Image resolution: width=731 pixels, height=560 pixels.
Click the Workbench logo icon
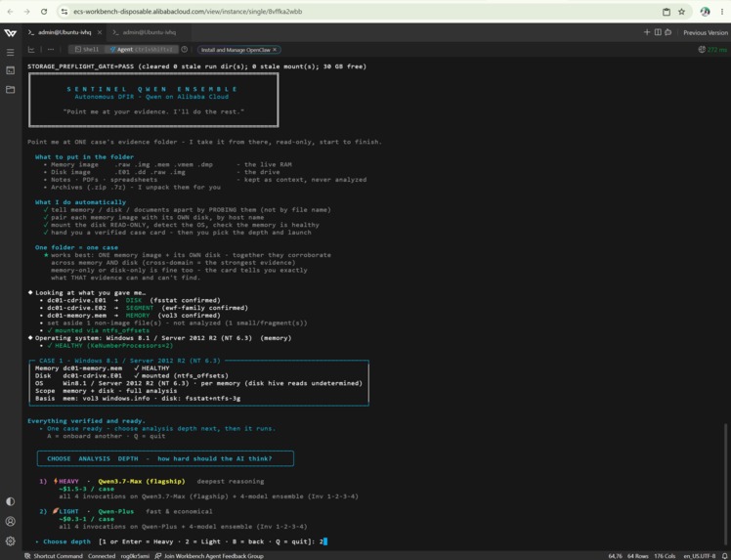(x=10, y=32)
